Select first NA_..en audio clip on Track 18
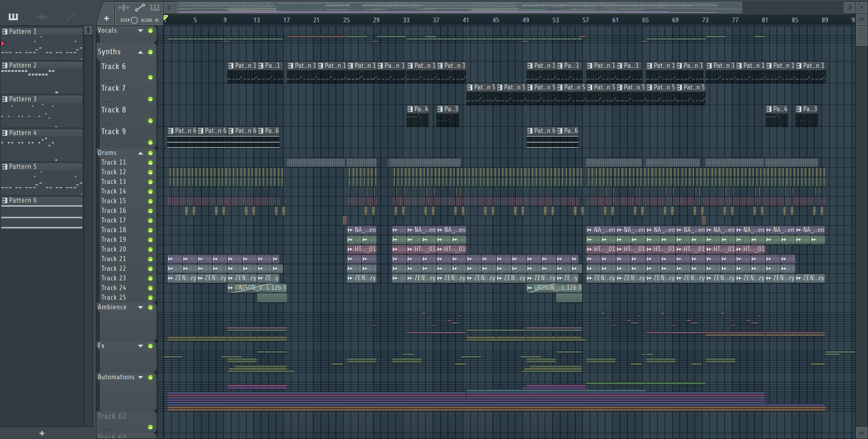Screen dimensions: 868x439 click(362, 230)
